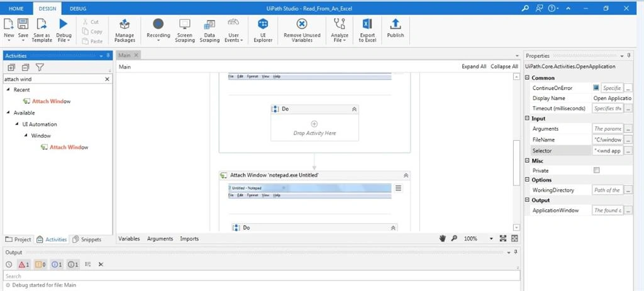The image size is (644, 291).
Task: Collapse the Recent tree node
Action: pyautogui.click(x=8, y=89)
